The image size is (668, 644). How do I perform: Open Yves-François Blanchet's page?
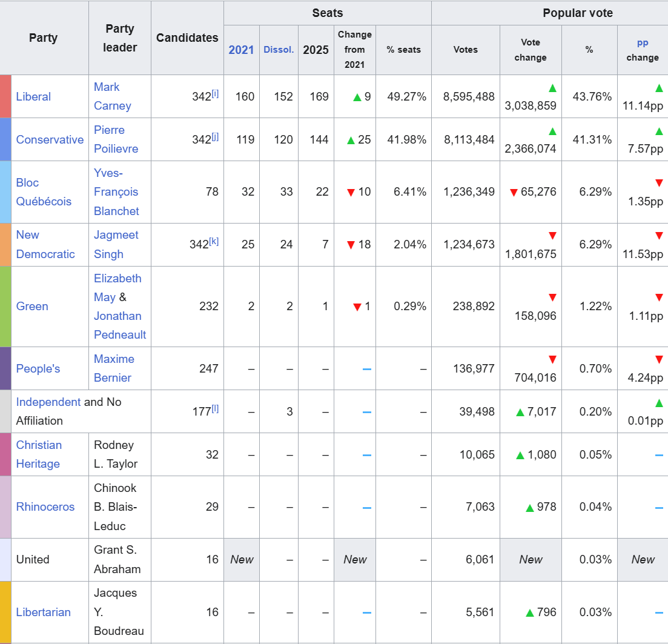point(116,192)
